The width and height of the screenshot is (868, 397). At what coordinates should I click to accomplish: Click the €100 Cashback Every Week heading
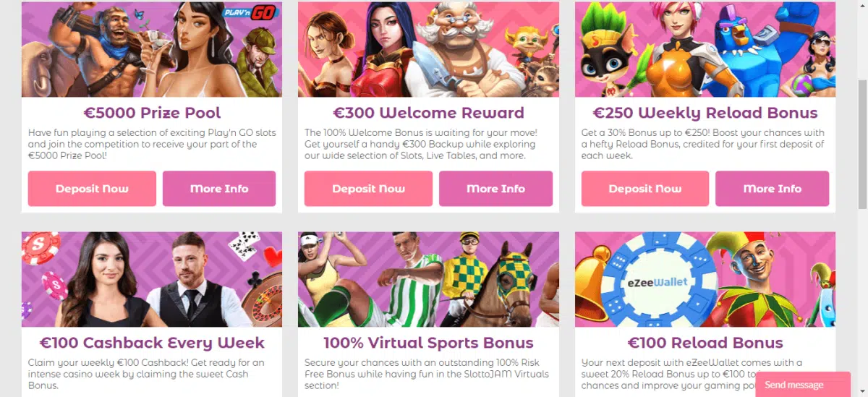[x=152, y=343]
